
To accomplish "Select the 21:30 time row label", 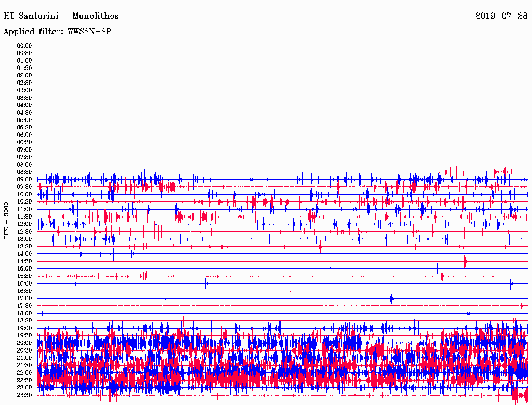I will [24, 366].
